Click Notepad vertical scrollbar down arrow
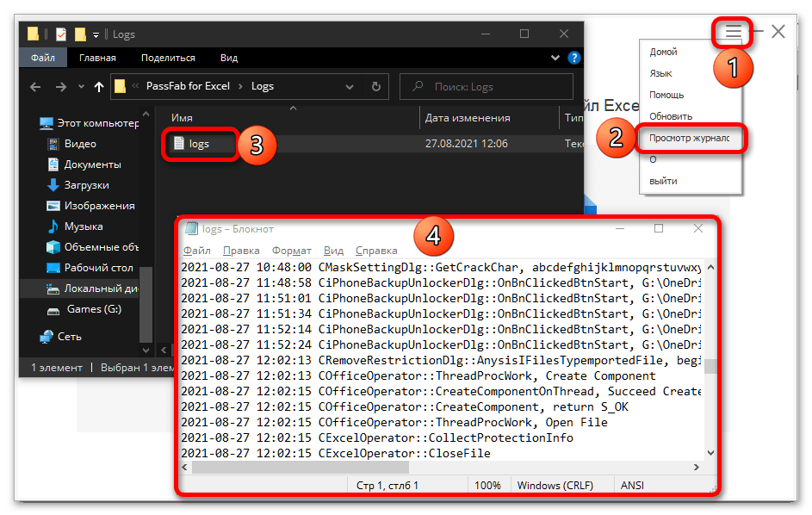812x515 pixels. pos(710,453)
